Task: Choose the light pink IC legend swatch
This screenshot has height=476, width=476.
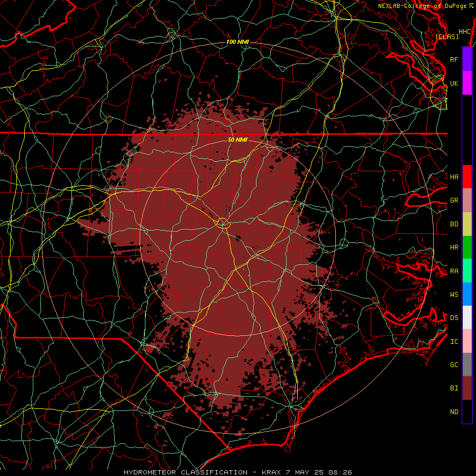Action: pos(467,341)
